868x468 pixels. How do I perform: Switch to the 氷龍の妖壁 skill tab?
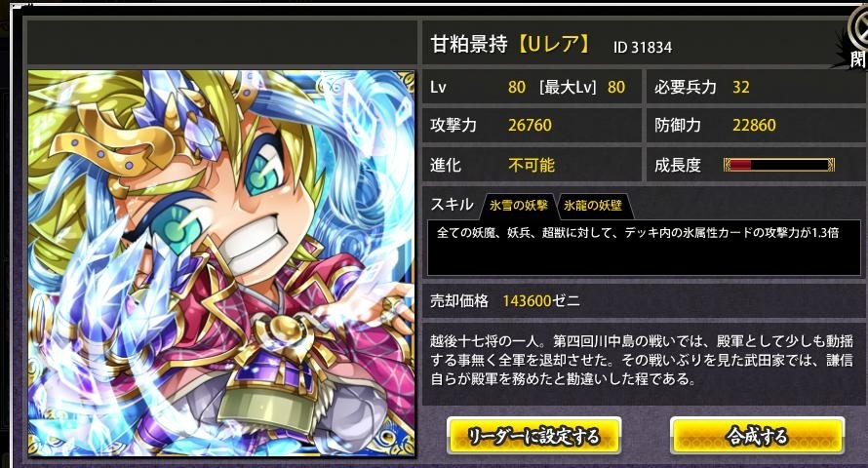tap(593, 206)
